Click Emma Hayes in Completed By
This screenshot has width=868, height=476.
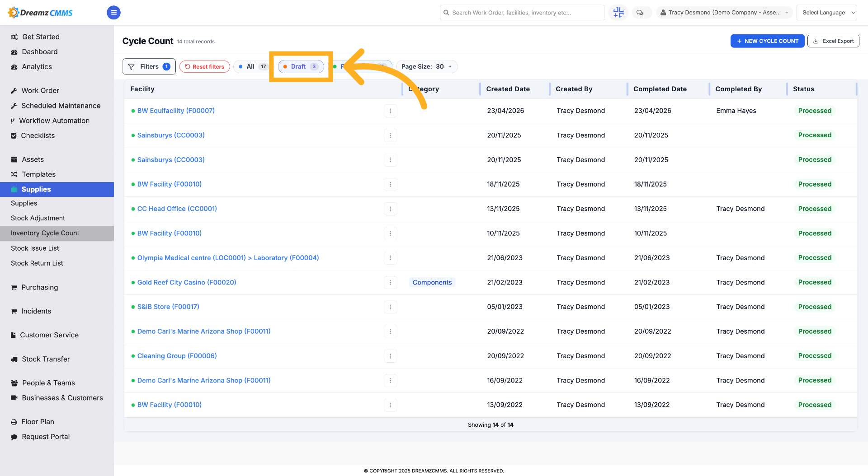point(736,111)
